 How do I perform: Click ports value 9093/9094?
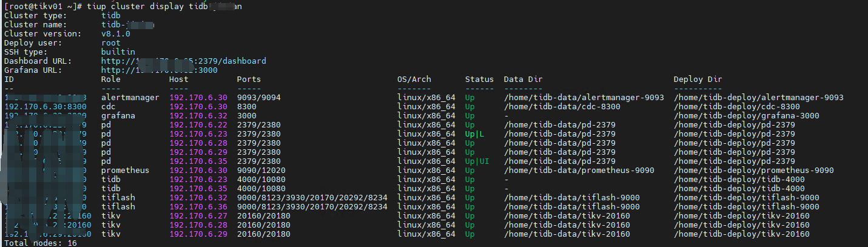tap(258, 98)
